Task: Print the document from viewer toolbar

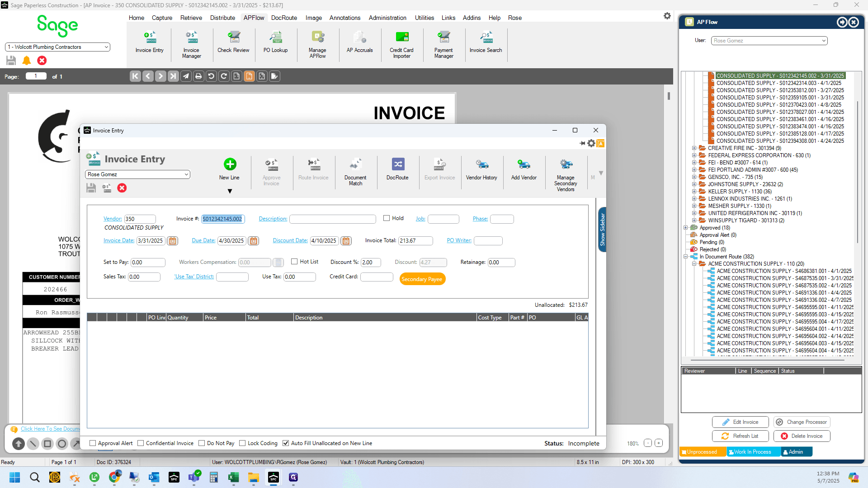Action: click(x=198, y=76)
